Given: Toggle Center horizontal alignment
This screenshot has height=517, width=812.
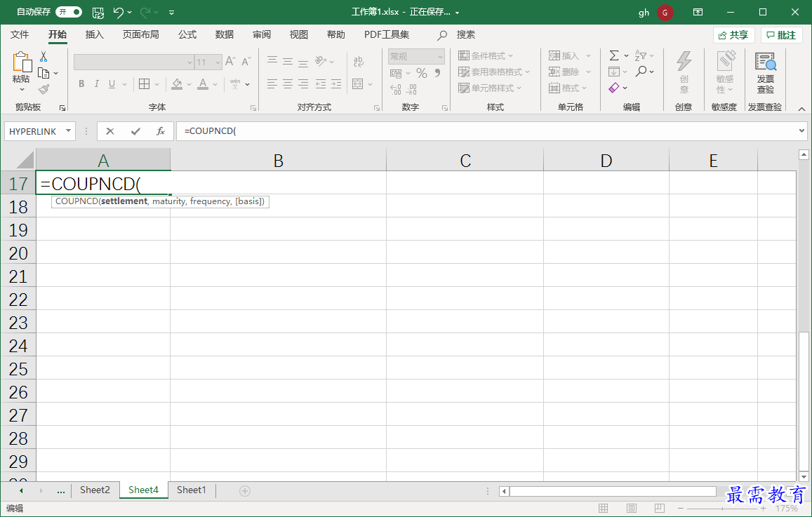Looking at the screenshot, I should pos(288,84).
